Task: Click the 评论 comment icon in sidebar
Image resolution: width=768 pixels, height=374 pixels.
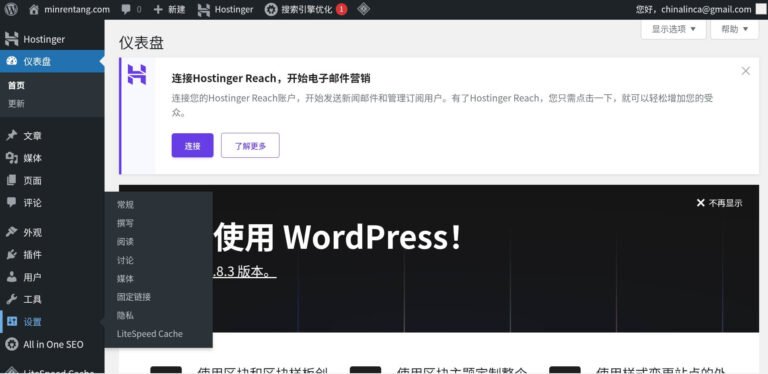Action: tap(12, 203)
